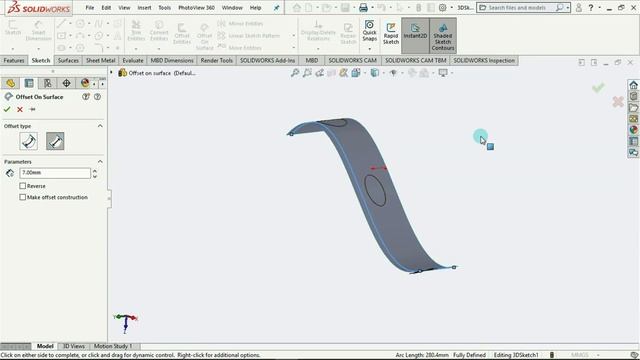Enable Make offset construction checkbox

(22, 197)
